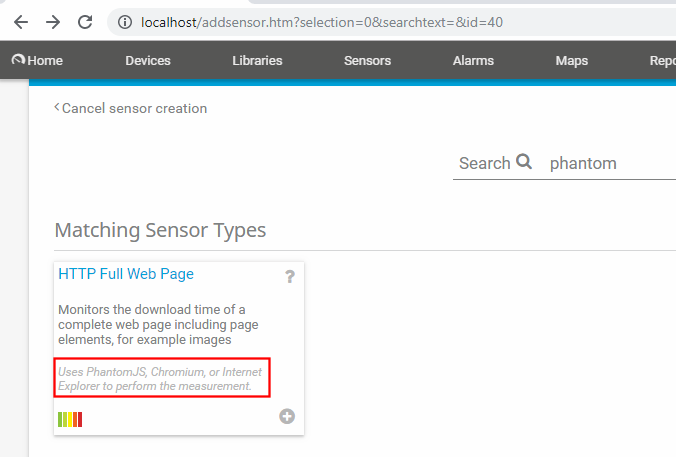The image size is (676, 457).
Task: Click the browser address bar URL
Action: click(x=320, y=21)
